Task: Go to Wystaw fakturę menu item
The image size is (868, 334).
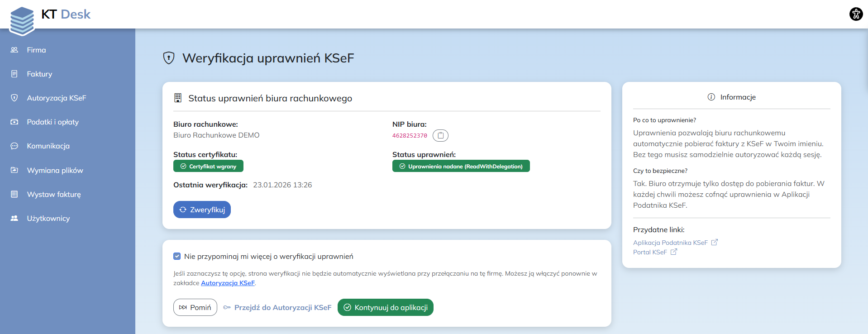Action: [x=53, y=194]
